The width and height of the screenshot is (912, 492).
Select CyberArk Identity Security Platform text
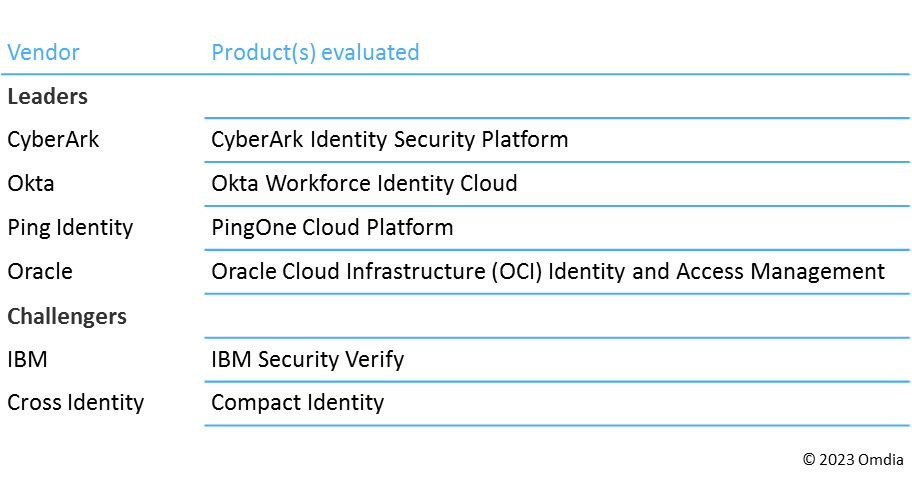[x=390, y=140]
